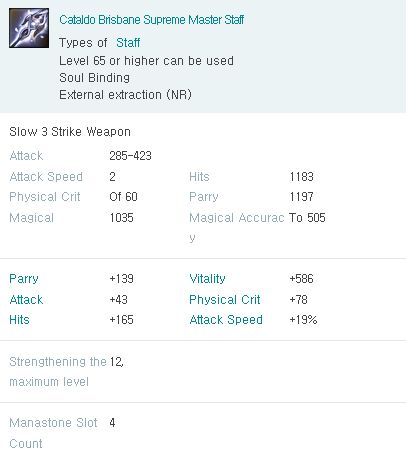Click the Level 65 or higher requirement text
Image resolution: width=406 pixels, height=463 pixels.
[146, 61]
